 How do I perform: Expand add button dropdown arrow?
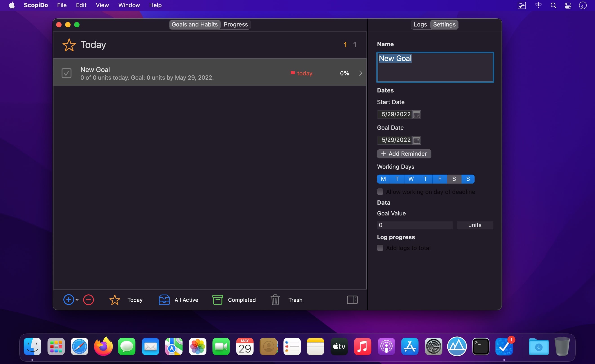tap(77, 300)
